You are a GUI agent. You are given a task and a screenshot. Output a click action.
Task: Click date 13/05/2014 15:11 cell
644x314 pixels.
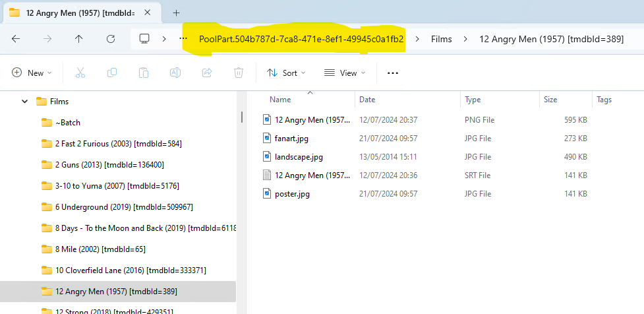[388, 157]
